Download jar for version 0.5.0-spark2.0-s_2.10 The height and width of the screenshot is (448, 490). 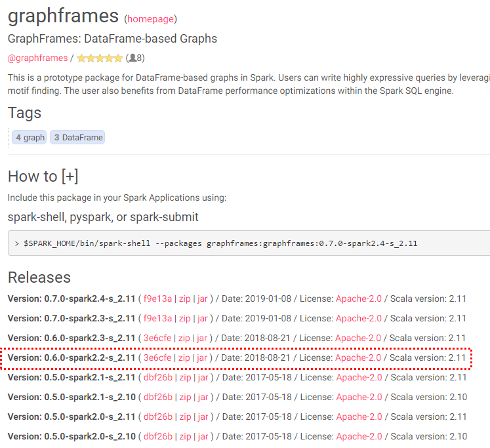pyautogui.click(x=203, y=436)
